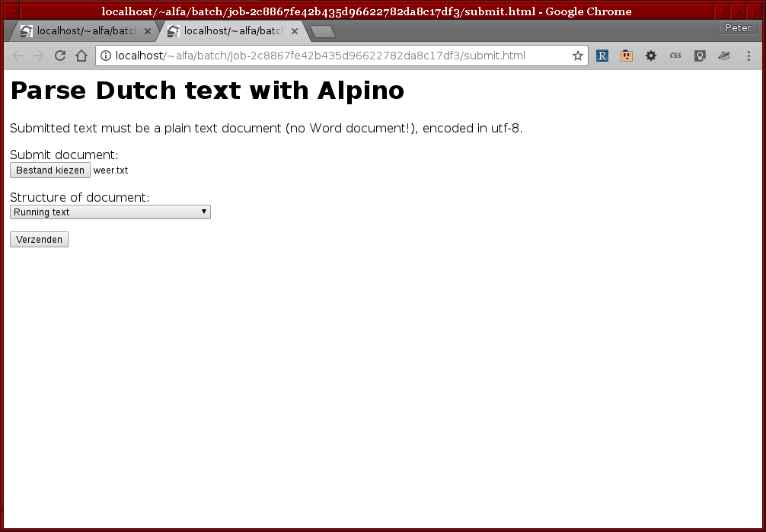The height and width of the screenshot is (532, 766).
Task: Reload the current page
Action: [60, 56]
